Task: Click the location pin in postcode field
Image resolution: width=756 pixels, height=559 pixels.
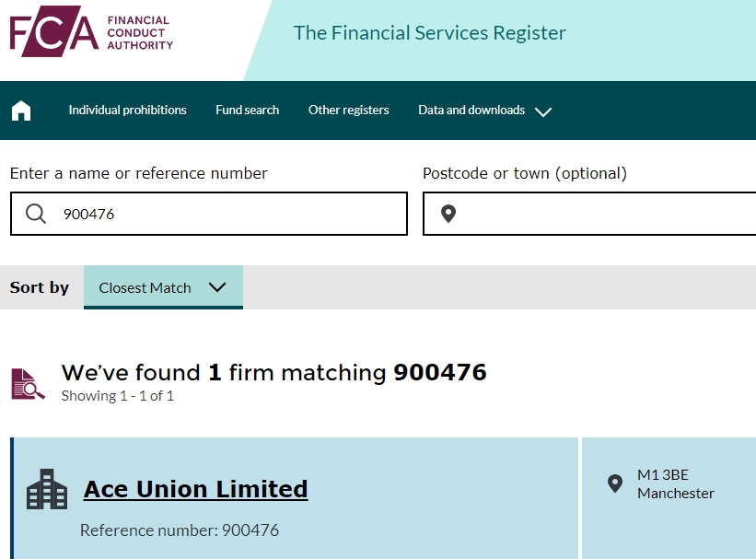Action: coord(448,214)
